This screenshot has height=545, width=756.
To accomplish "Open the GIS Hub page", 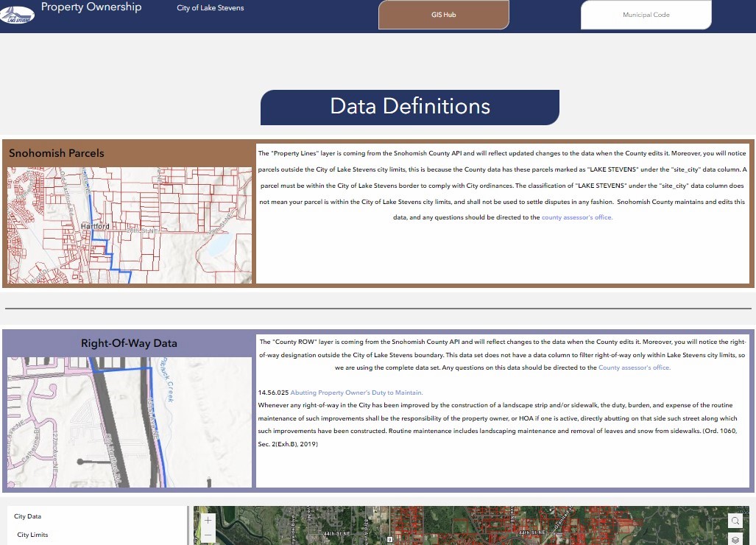I will [x=443, y=15].
